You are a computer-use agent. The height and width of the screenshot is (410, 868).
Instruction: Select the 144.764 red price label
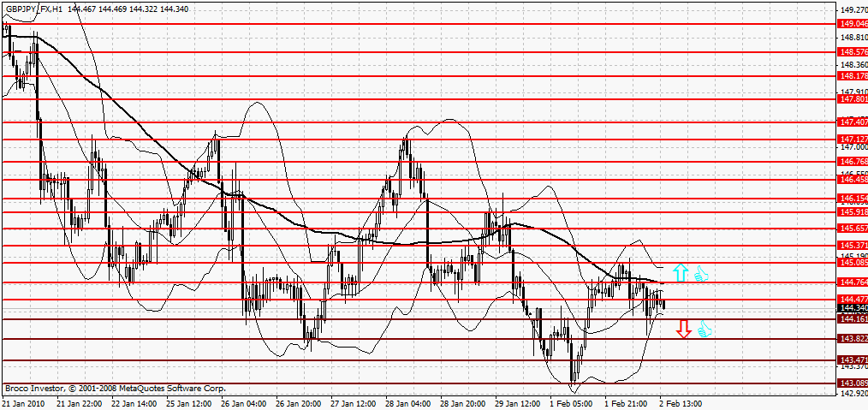tap(853, 282)
